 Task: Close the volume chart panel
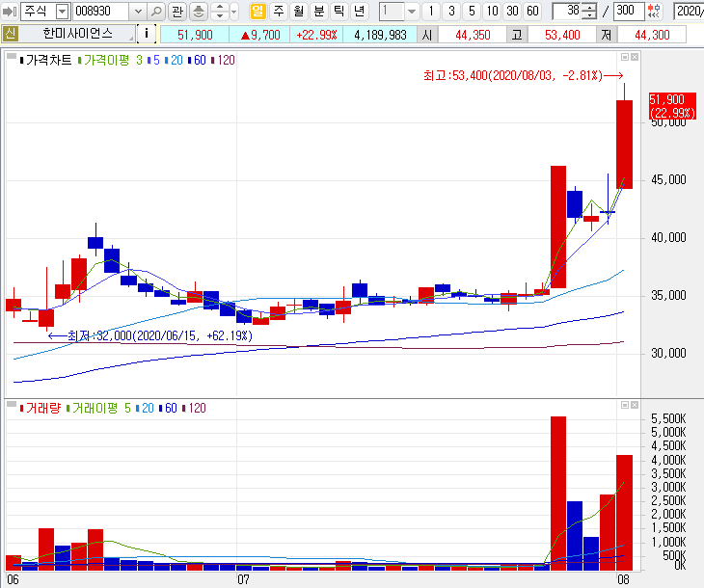634,405
